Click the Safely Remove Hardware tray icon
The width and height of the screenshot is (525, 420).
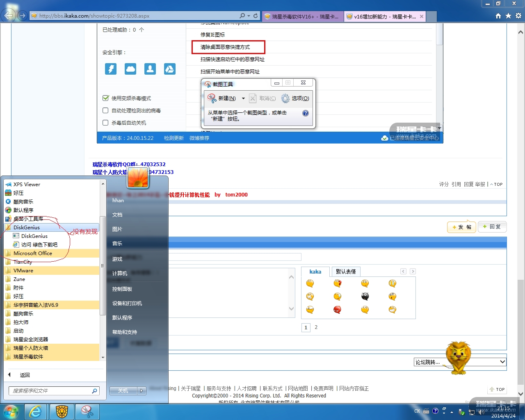tap(461, 412)
